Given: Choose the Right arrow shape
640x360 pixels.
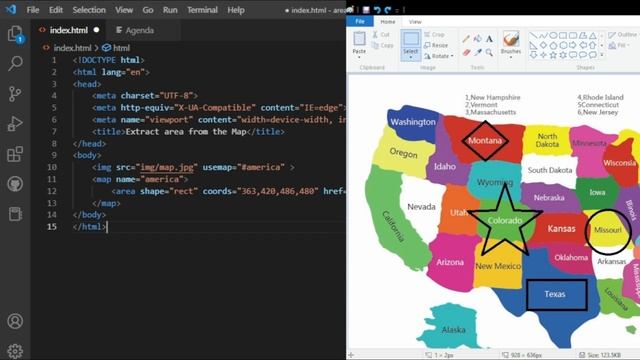Looking at the screenshot, I should coord(573,45).
